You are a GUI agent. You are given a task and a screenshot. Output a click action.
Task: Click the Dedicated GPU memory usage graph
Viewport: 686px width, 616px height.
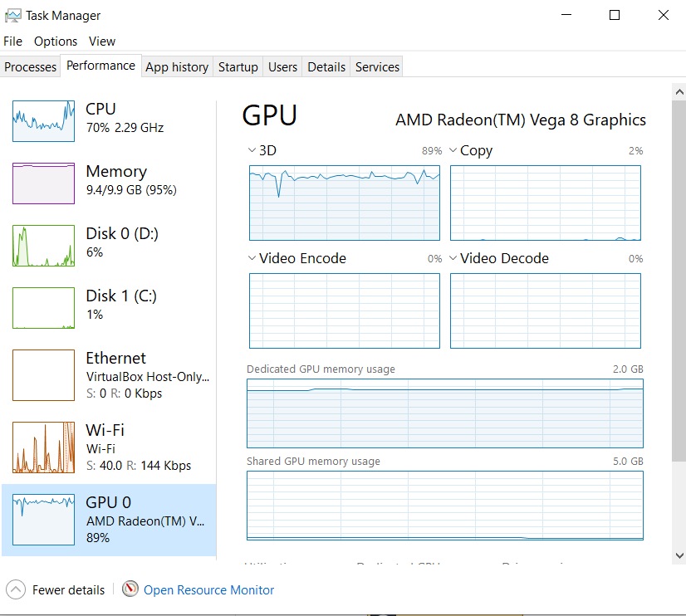click(445, 413)
